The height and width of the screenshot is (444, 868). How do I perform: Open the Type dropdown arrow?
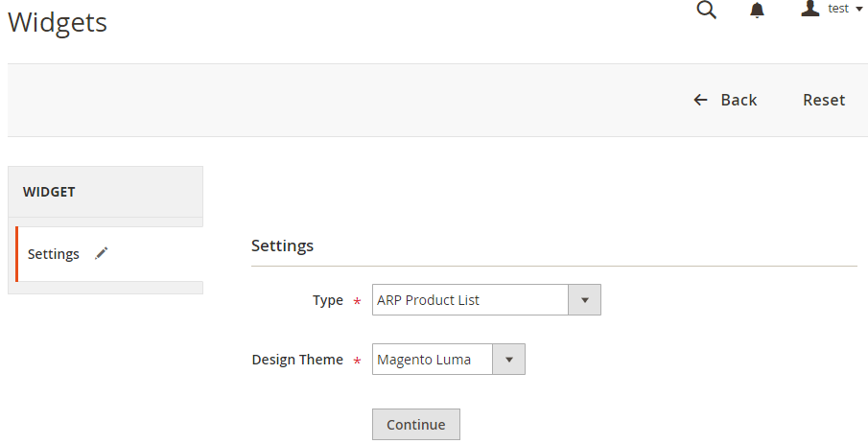pyautogui.click(x=584, y=300)
